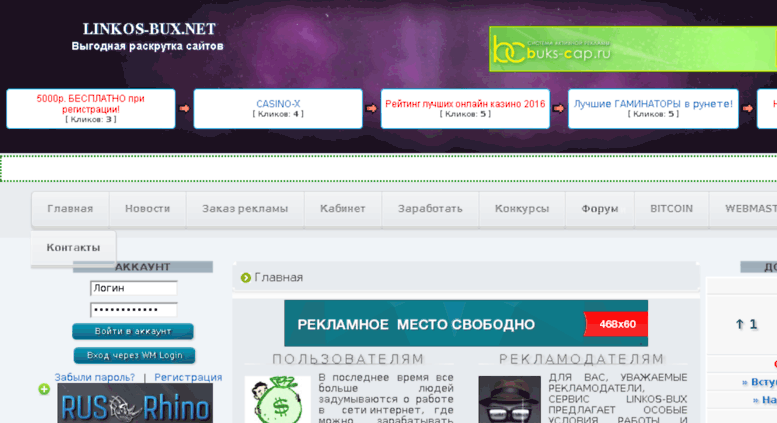
Task: Select the Заработать tab
Action: [x=430, y=209]
